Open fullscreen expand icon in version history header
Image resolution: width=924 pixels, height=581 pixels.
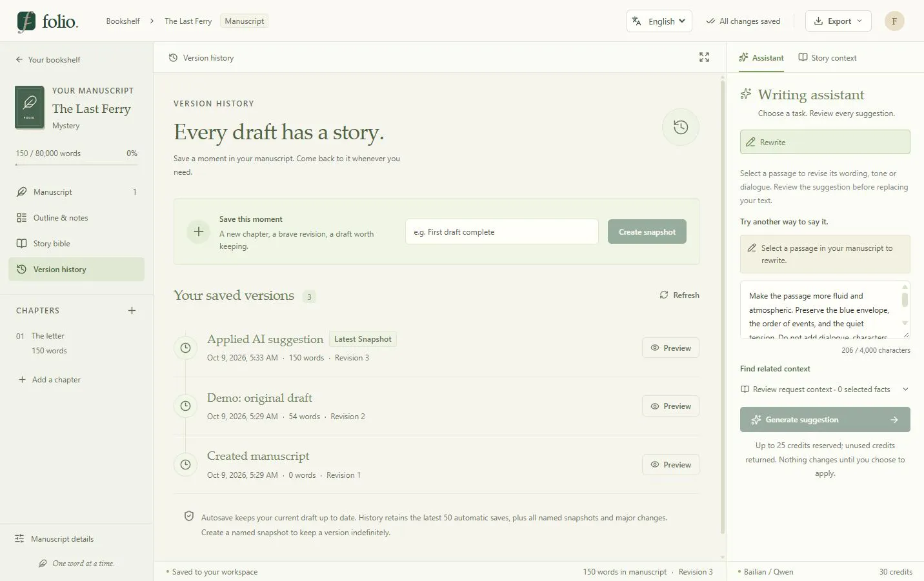704,57
